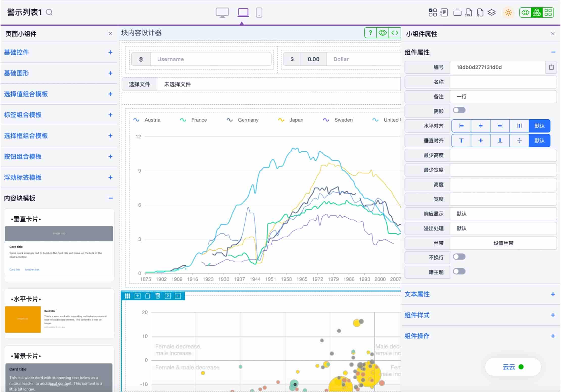Click the 设置丝带 button

503,243
